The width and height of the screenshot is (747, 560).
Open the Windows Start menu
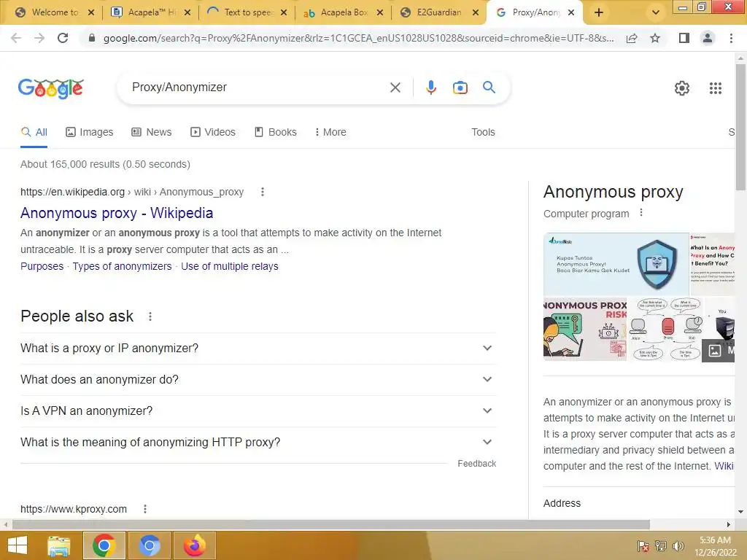[x=18, y=545]
